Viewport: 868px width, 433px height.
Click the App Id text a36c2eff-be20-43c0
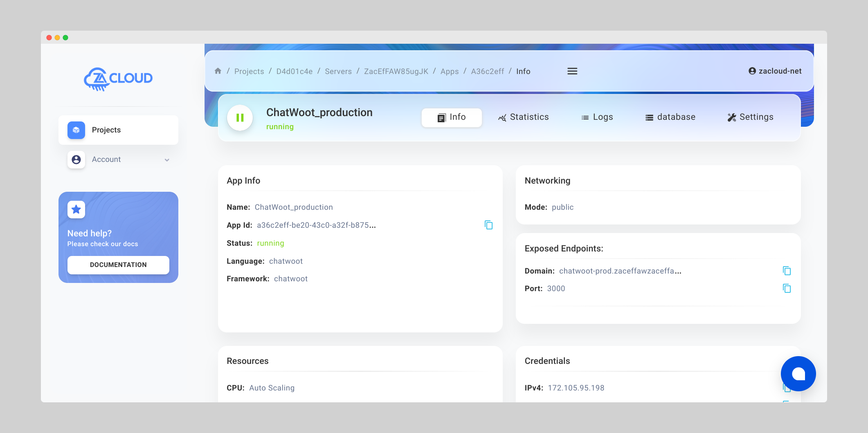pyautogui.click(x=316, y=225)
